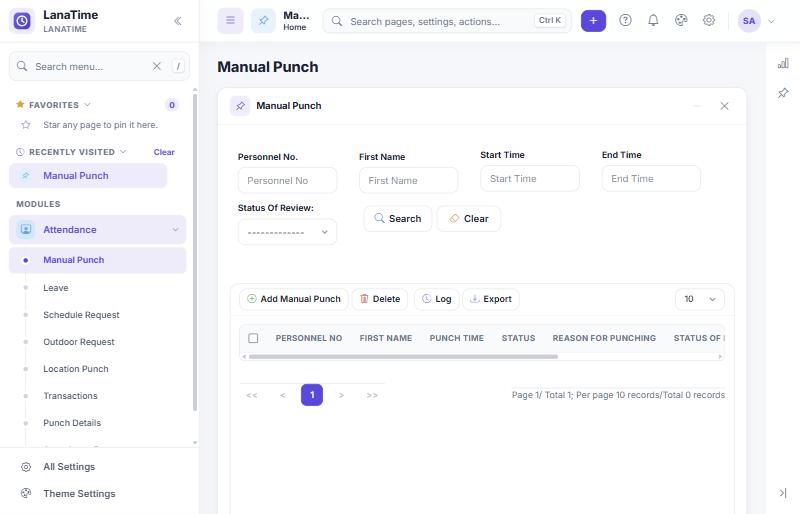Collapse the Recently Visited section
Viewport: 800px width, 514px height.
[x=123, y=152]
